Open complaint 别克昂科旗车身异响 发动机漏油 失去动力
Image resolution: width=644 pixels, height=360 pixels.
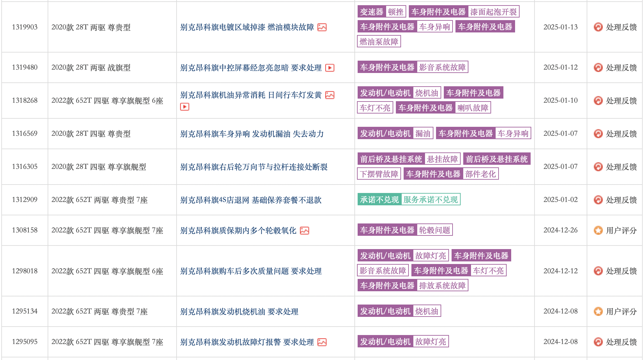pos(252,134)
